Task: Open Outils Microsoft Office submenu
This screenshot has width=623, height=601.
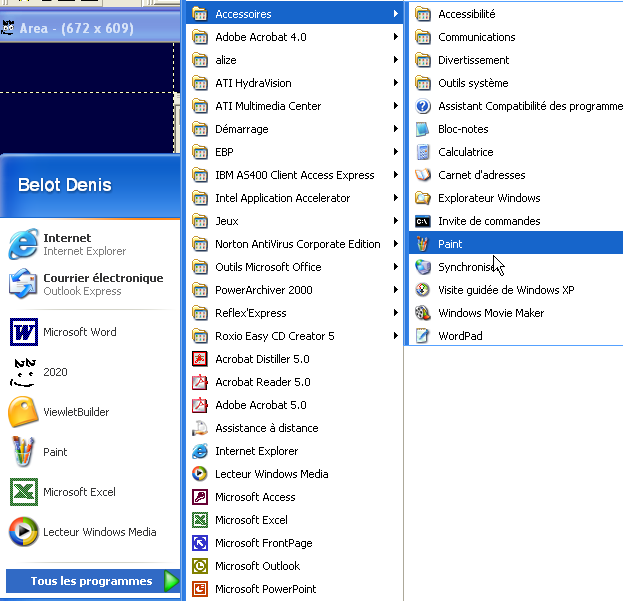Action: pyautogui.click(x=295, y=267)
